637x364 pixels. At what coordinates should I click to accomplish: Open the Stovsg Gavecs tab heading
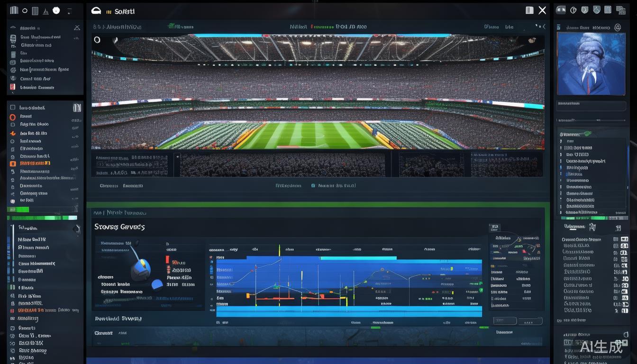119,227
